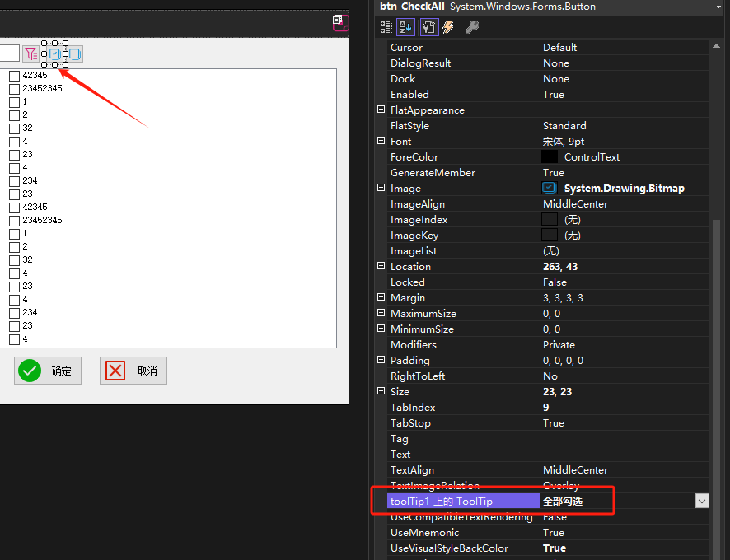Click the ForeColor black color swatch
730x560 pixels.
click(550, 156)
